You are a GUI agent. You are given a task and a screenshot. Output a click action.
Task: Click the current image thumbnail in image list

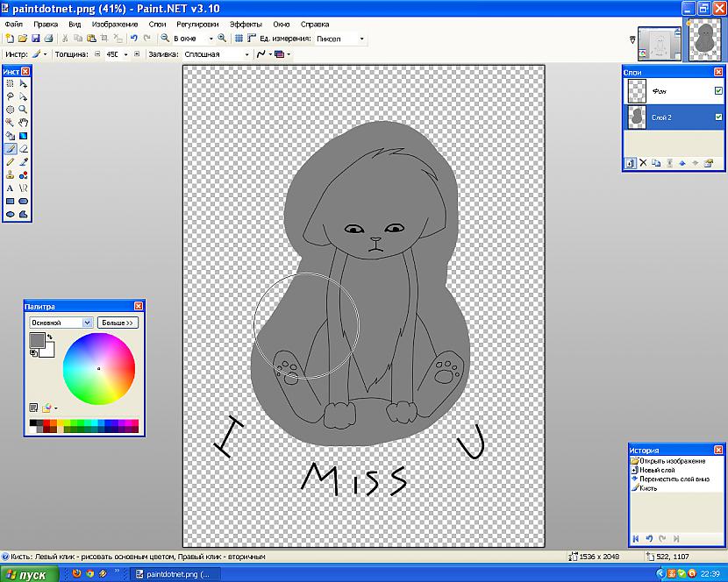pyautogui.click(x=706, y=42)
